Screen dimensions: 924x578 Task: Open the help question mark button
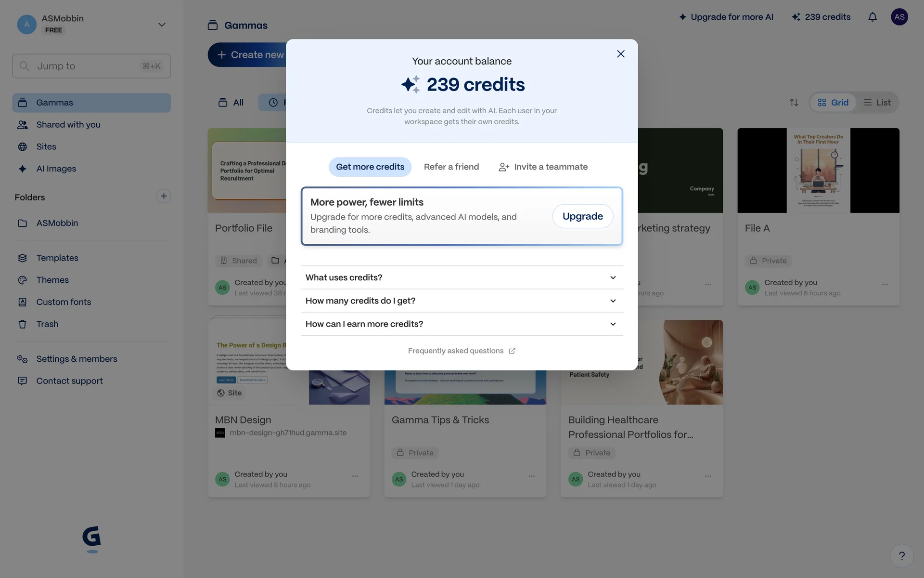901,556
